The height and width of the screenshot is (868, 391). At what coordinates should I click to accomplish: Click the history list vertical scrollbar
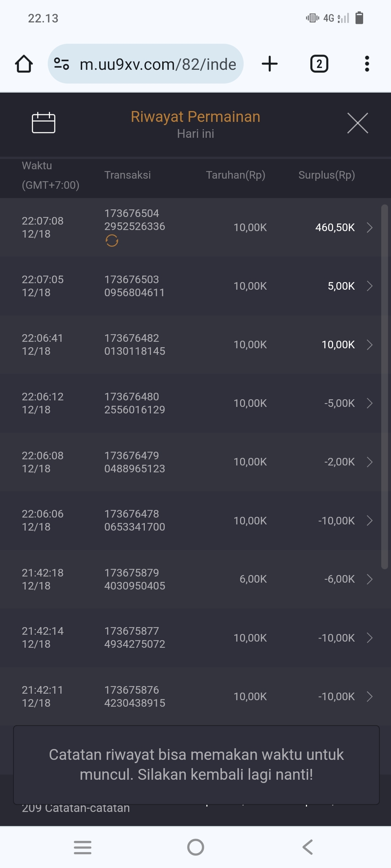[x=384, y=387]
